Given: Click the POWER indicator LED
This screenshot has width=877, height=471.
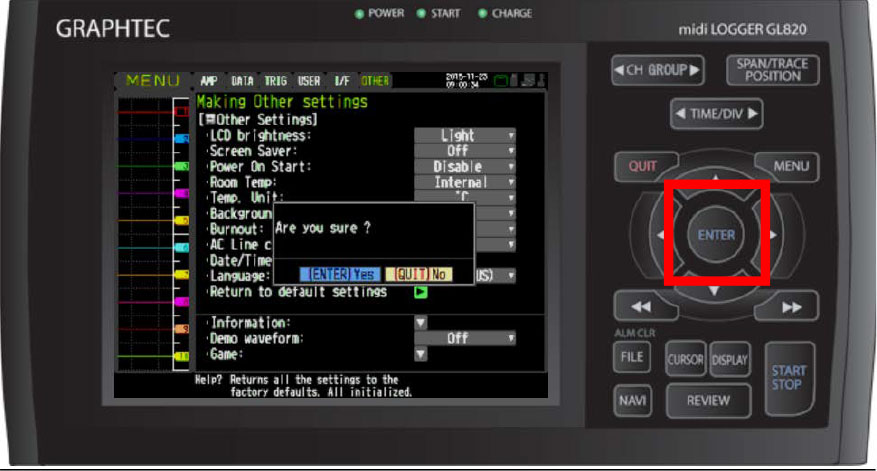Looking at the screenshot, I should 360,14.
